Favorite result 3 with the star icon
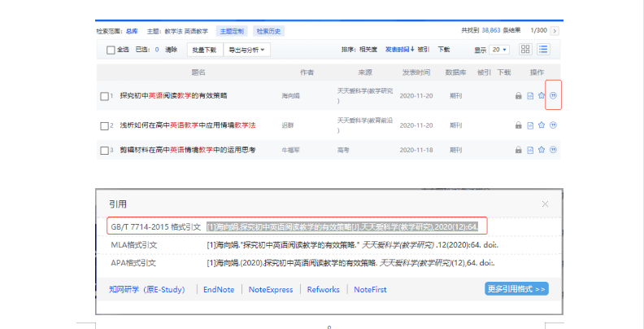 point(542,149)
